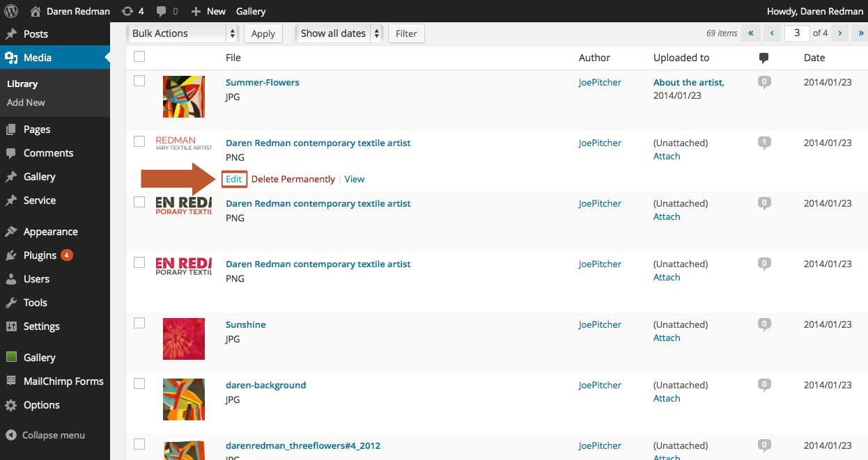Go to the previous page arrow
Image resolution: width=868 pixels, height=460 pixels.
click(x=772, y=33)
